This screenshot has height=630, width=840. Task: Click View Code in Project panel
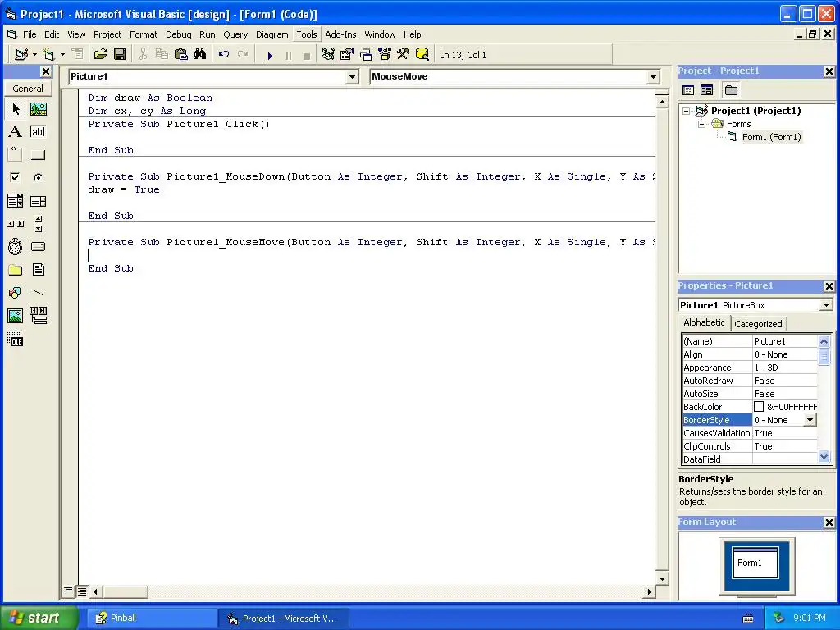tap(688, 90)
